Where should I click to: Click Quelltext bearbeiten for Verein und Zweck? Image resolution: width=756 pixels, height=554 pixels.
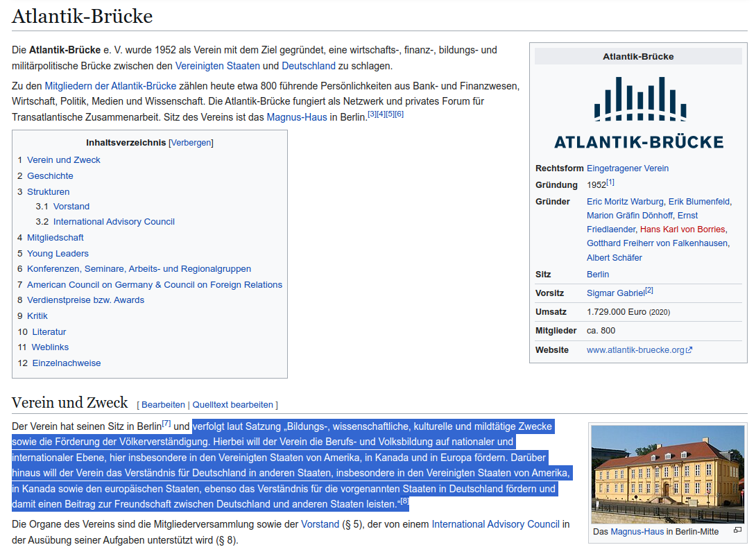233,405
